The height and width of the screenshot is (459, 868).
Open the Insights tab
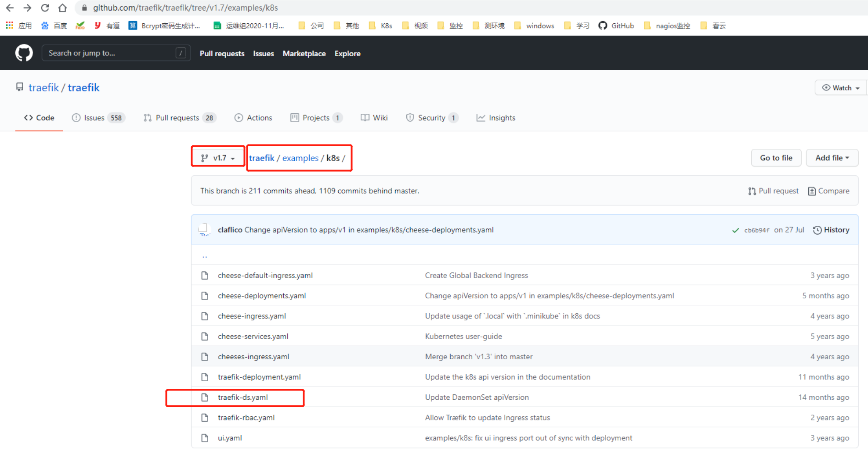tap(496, 118)
